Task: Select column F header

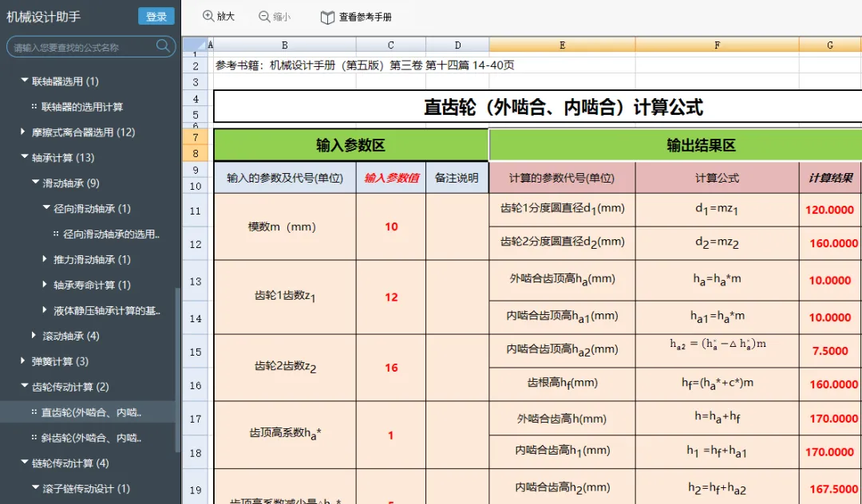Action: click(x=718, y=45)
